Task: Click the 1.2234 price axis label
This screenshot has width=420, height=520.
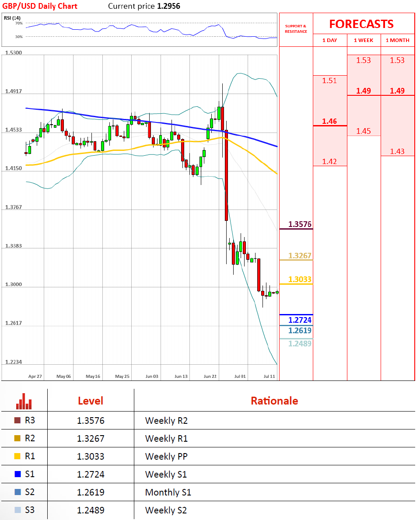Action: click(x=14, y=362)
